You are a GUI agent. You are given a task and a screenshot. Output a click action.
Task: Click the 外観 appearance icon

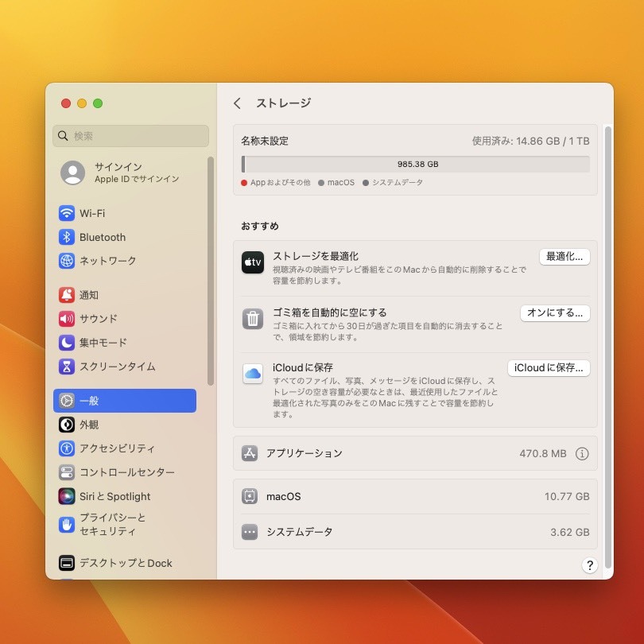pyautogui.click(x=67, y=425)
